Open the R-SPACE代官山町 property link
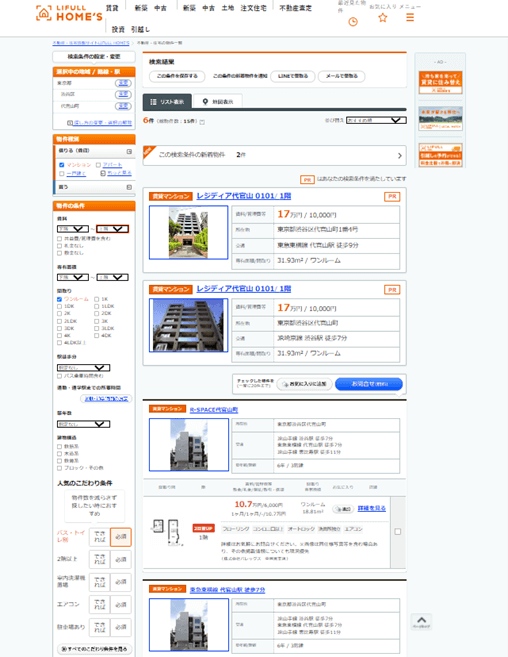 [x=214, y=410]
